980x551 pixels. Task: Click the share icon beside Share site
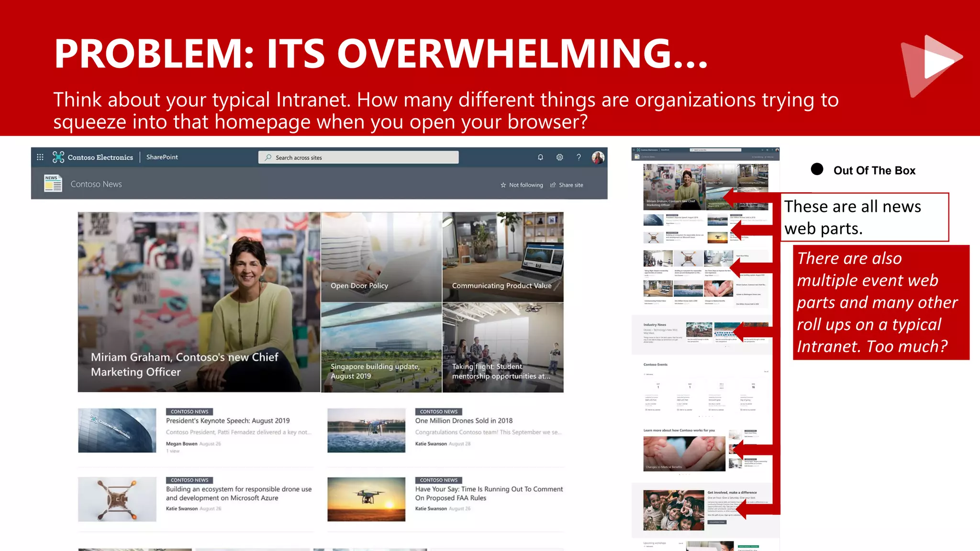pos(553,185)
